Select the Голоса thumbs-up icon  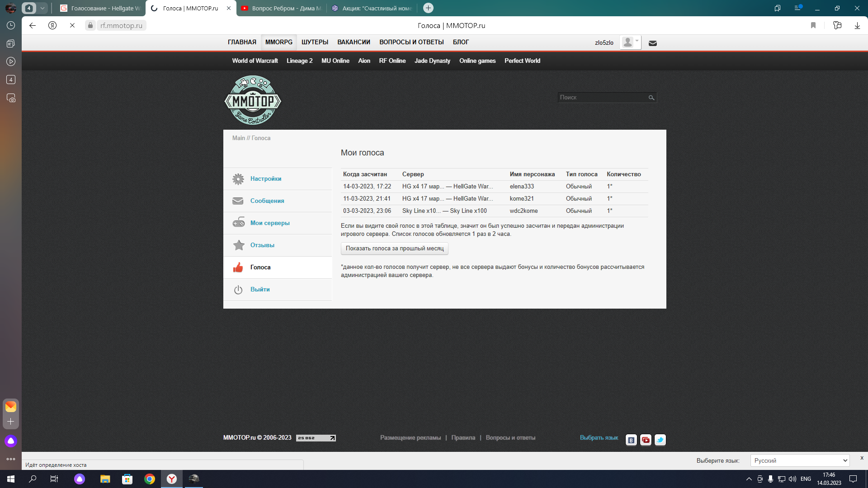click(238, 267)
